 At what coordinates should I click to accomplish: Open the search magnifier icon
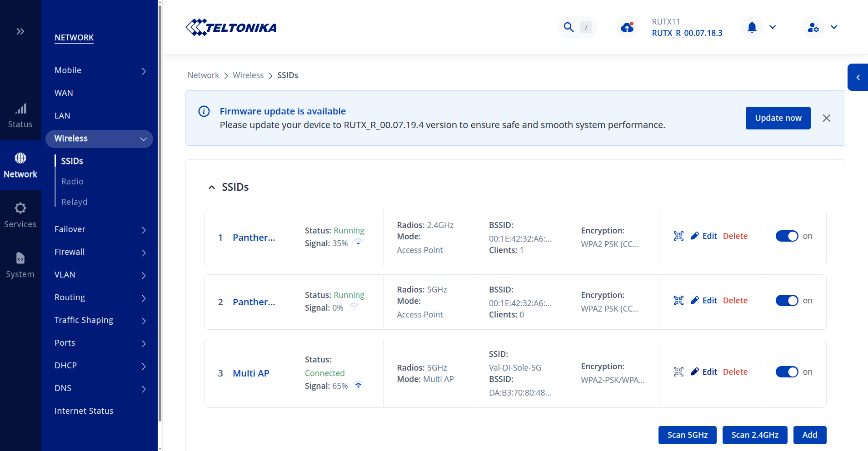click(x=569, y=27)
